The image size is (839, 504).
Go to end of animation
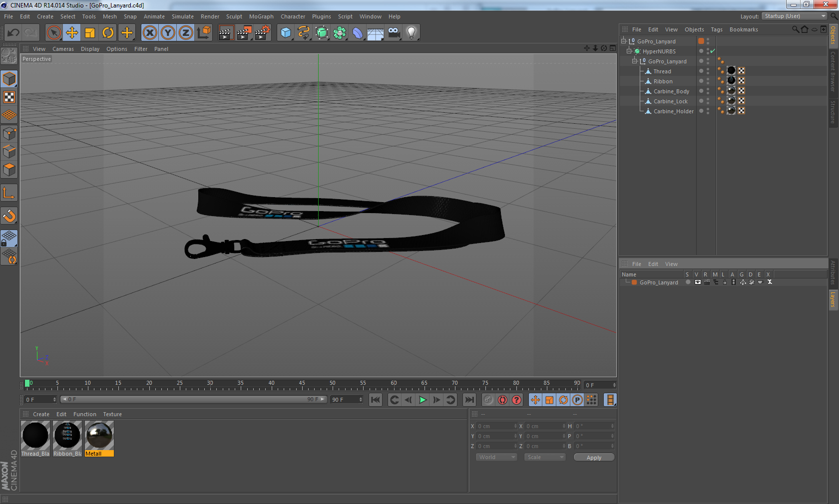pyautogui.click(x=469, y=400)
